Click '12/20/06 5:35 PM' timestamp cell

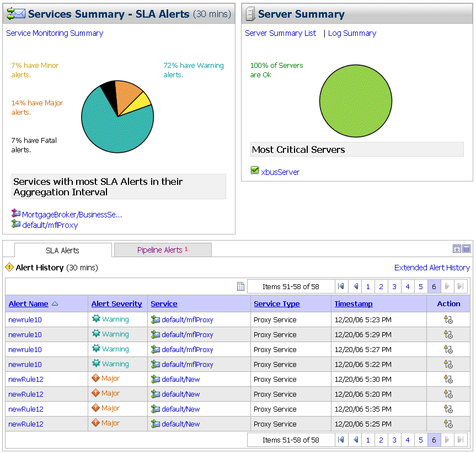coord(363,409)
